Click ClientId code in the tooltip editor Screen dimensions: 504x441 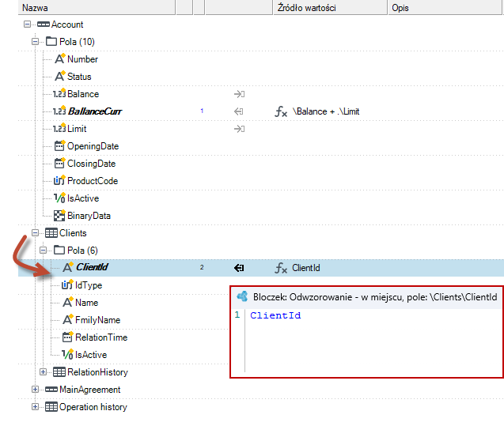point(275,315)
